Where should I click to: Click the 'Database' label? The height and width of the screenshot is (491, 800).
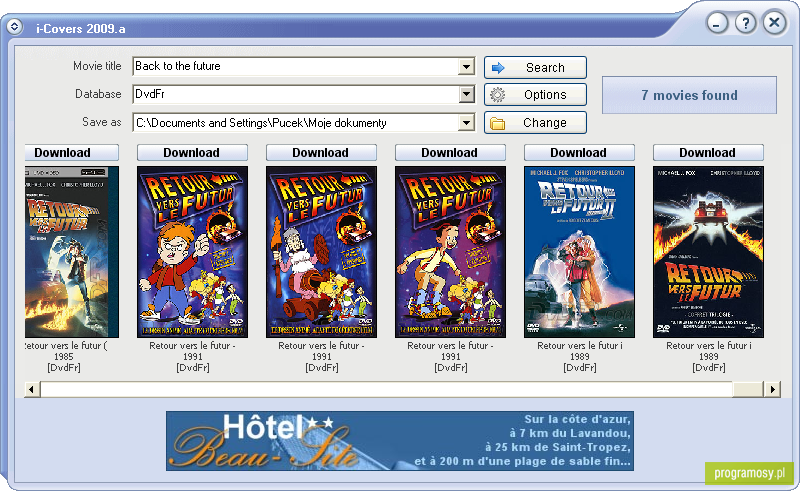coord(98,94)
